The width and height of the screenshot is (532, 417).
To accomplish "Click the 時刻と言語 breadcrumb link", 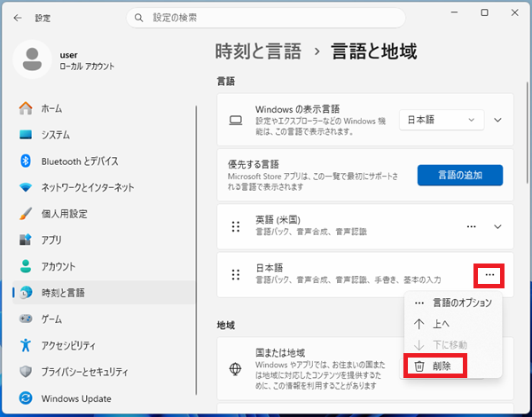I will (259, 51).
